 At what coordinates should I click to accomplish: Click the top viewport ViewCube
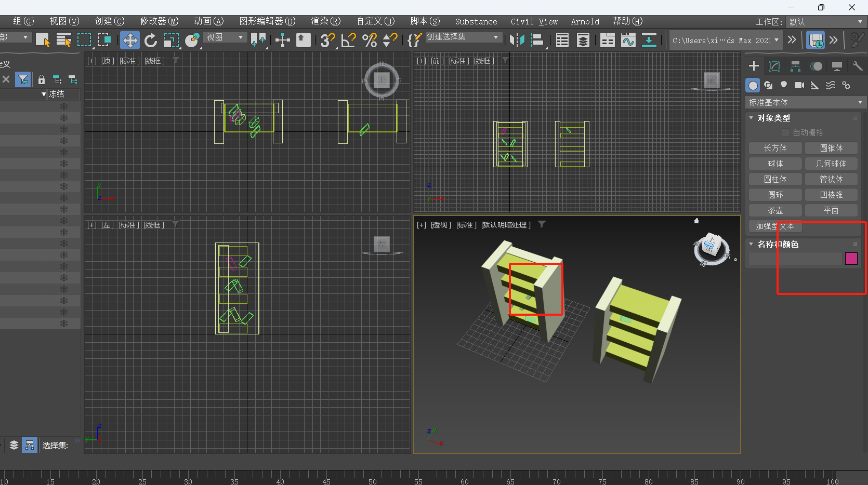click(382, 80)
